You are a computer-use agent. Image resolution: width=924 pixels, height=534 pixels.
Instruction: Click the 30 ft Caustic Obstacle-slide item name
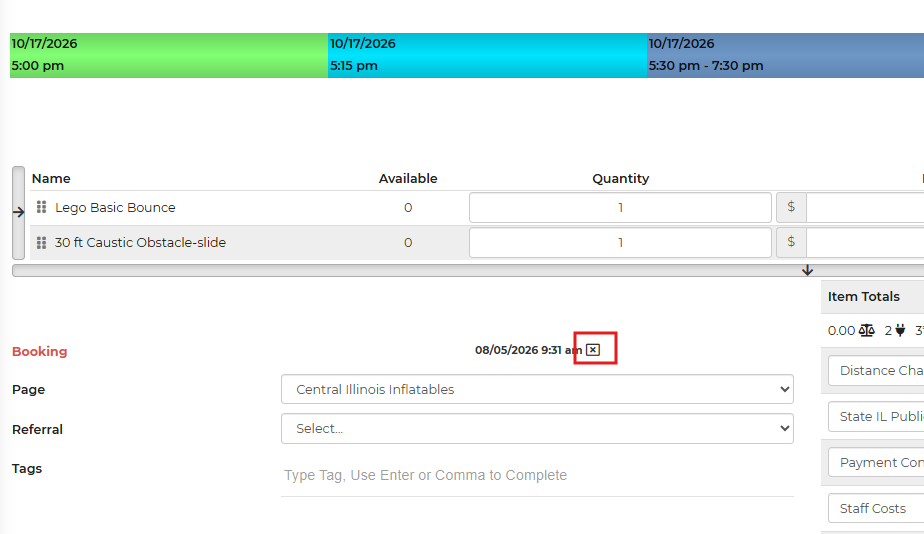[140, 242]
